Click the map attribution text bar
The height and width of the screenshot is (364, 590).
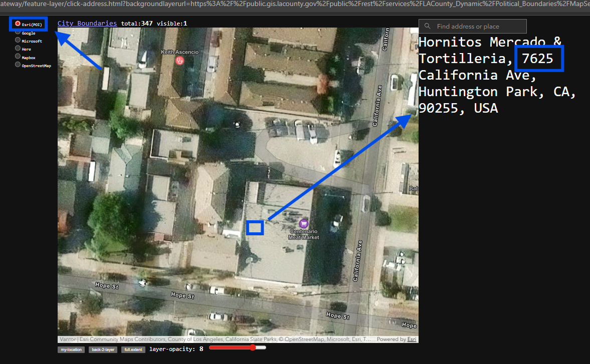pyautogui.click(x=216, y=339)
